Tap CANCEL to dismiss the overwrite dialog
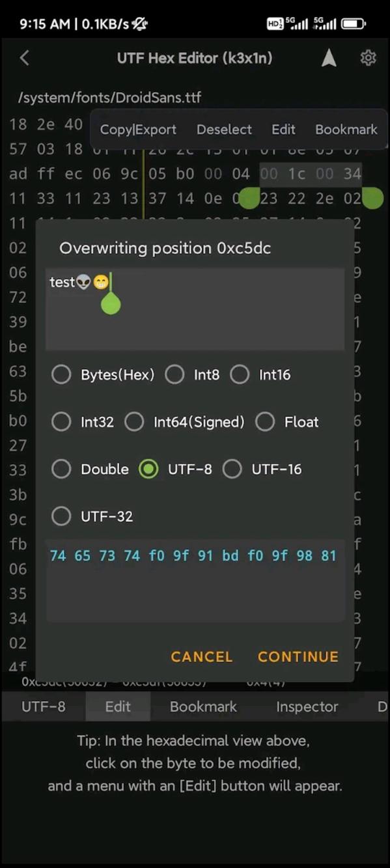The height and width of the screenshot is (868, 390). [x=201, y=656]
